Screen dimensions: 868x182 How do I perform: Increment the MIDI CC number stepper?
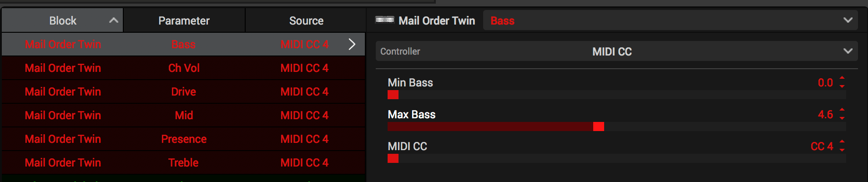(x=842, y=142)
